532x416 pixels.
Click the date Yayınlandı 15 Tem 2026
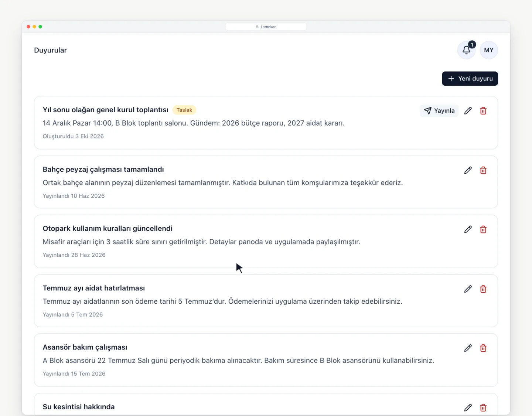click(74, 374)
